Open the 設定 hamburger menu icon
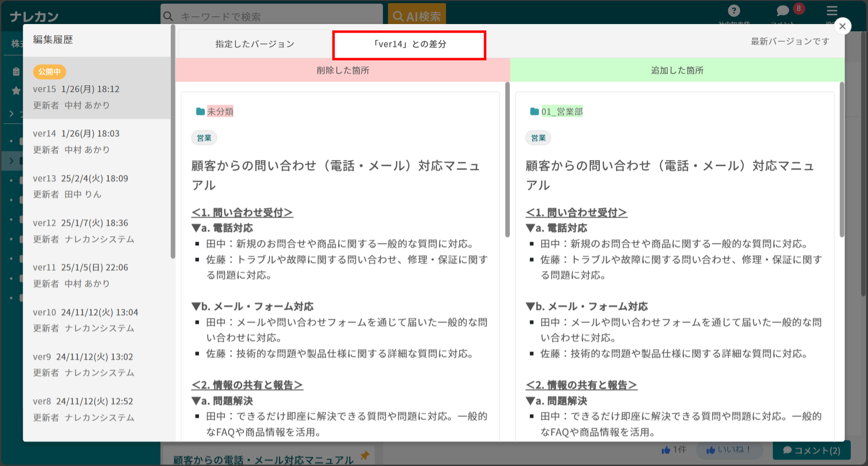The width and height of the screenshot is (868, 466). [832, 10]
